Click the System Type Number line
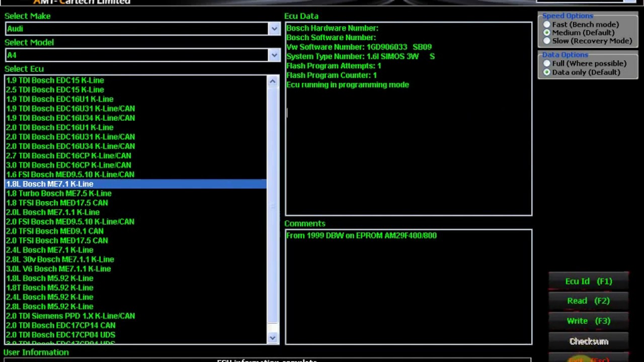 tap(360, 56)
